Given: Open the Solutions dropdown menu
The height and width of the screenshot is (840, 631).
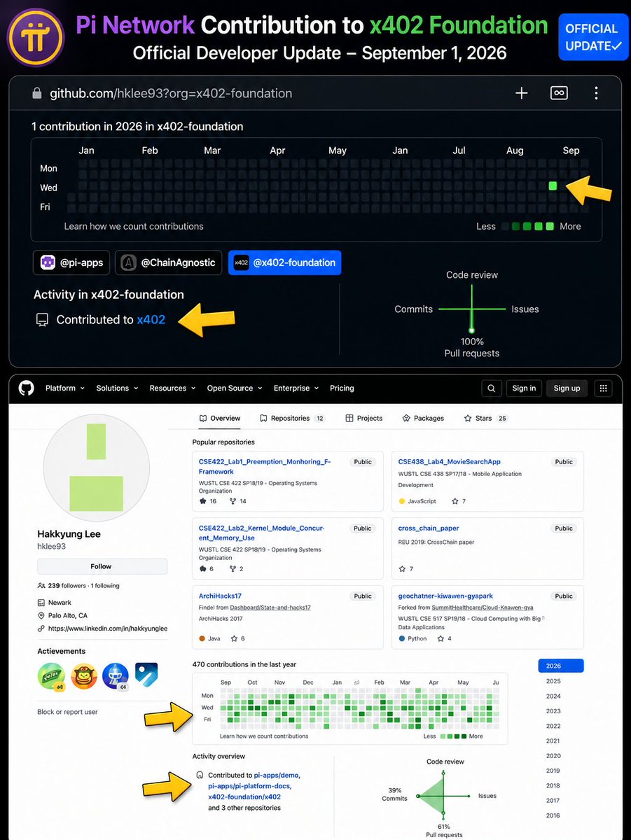Looking at the screenshot, I should coord(117,388).
